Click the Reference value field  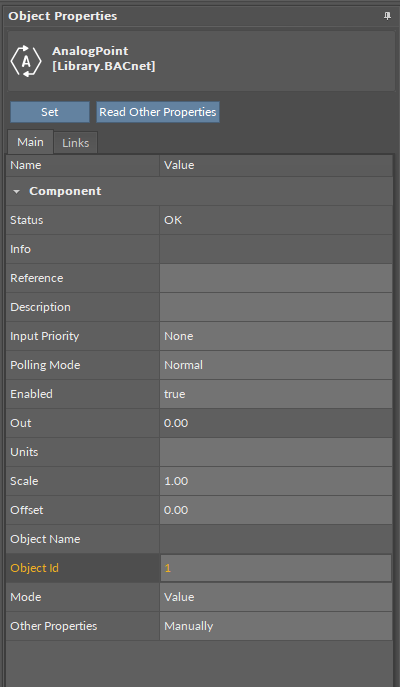coord(276,278)
